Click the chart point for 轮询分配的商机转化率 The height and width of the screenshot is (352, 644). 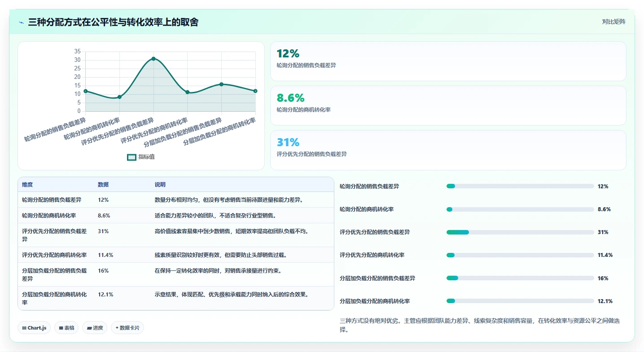(119, 97)
